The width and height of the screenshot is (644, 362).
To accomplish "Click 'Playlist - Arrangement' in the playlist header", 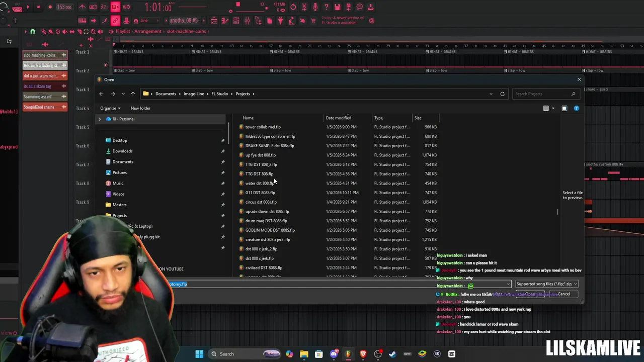I will click(x=138, y=31).
